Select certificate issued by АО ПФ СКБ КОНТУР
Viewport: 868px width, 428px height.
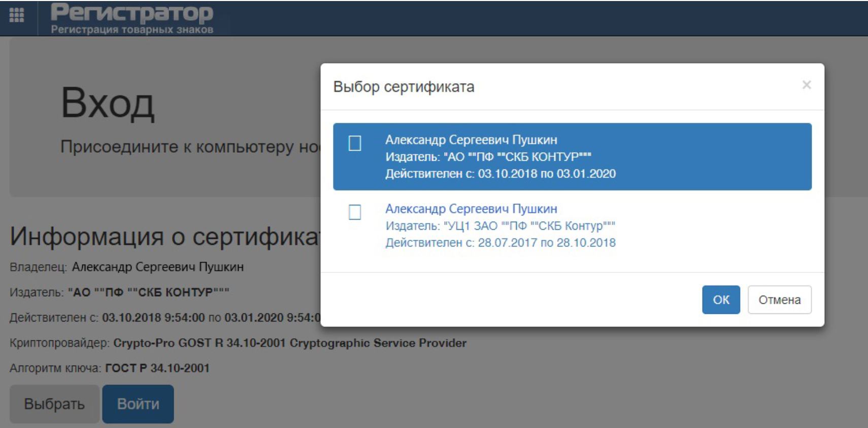pos(572,157)
